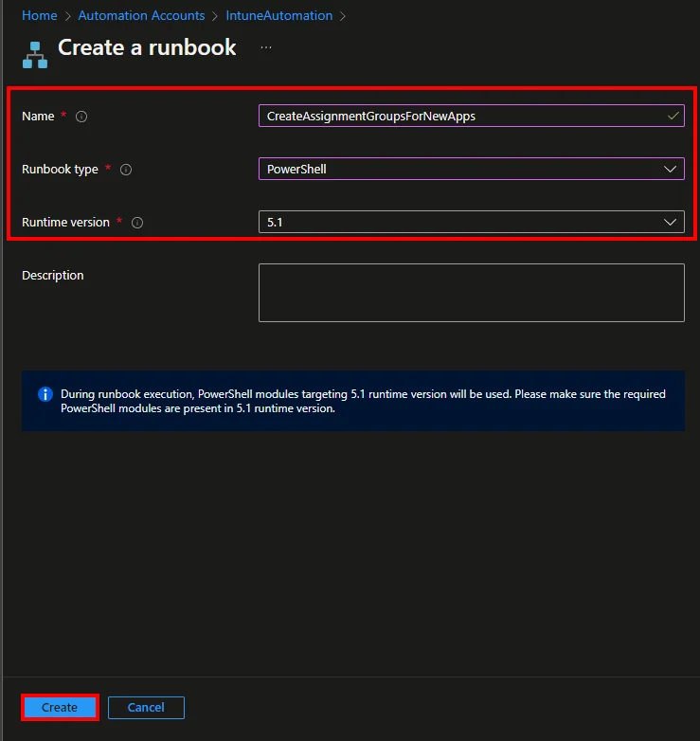Click the Runbook type label
This screenshot has width=700, height=741.
click(x=60, y=170)
